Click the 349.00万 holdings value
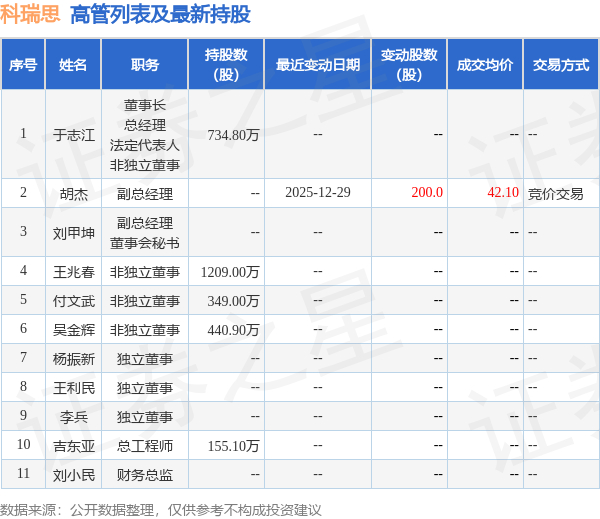This screenshot has width=600, height=519. click(233, 301)
